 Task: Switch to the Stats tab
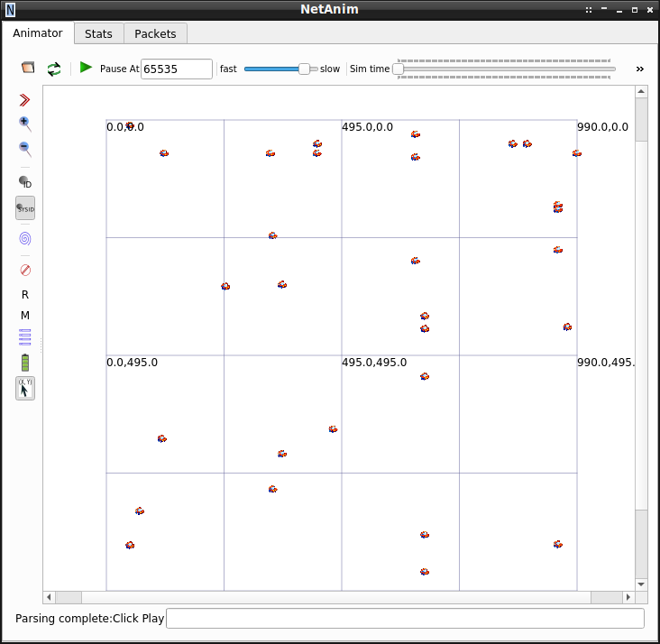point(98,33)
